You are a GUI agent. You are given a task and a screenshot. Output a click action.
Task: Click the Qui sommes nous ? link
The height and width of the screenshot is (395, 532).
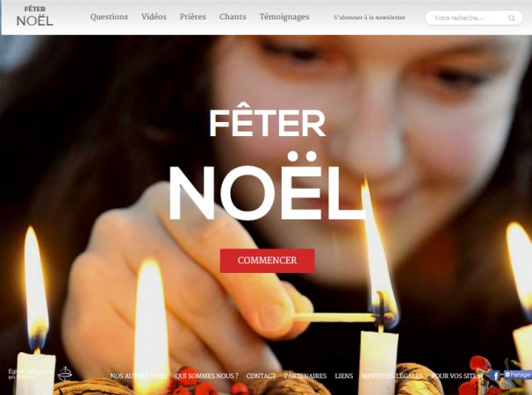click(x=206, y=376)
